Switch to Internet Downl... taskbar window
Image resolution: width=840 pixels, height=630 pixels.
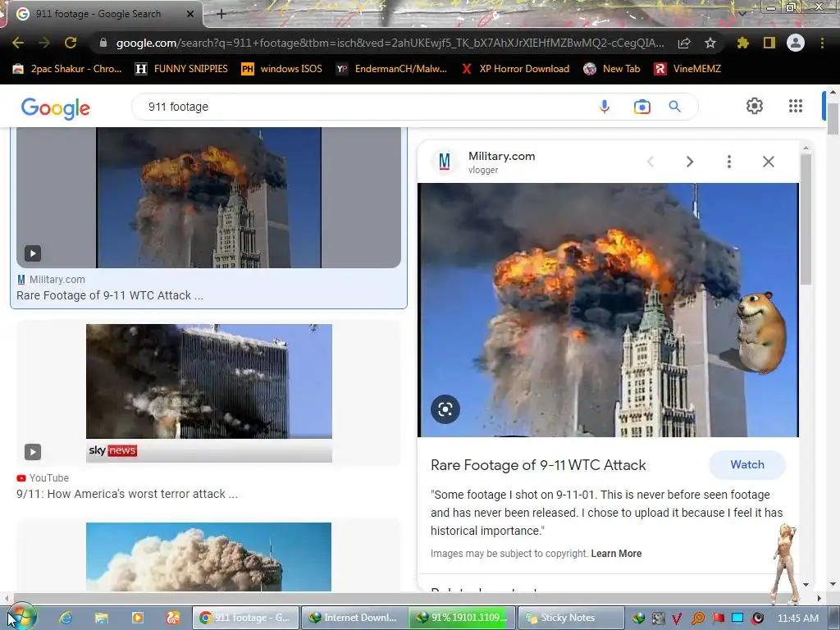(x=354, y=618)
